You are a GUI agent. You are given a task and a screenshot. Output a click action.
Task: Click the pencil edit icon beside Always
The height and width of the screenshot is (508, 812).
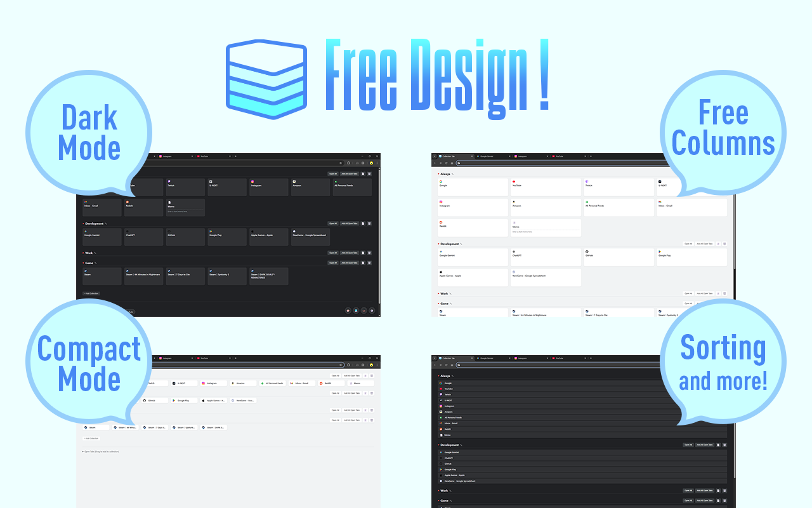pyautogui.click(x=452, y=174)
